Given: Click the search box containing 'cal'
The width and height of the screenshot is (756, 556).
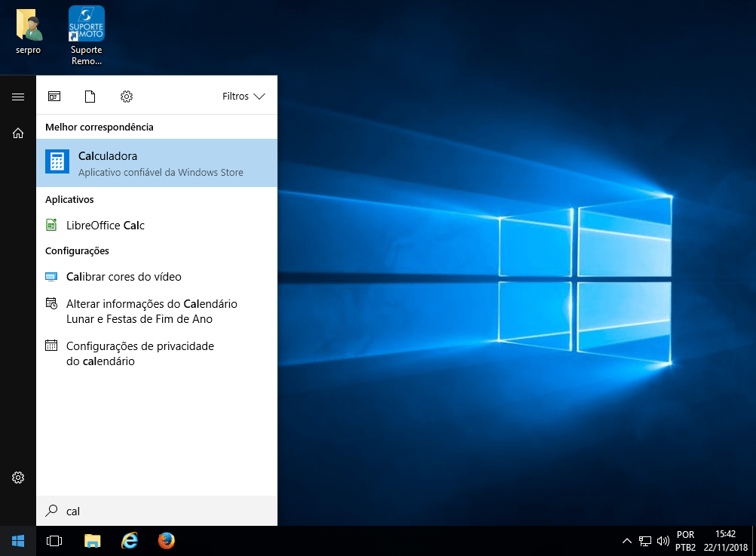Looking at the screenshot, I should 157,511.
